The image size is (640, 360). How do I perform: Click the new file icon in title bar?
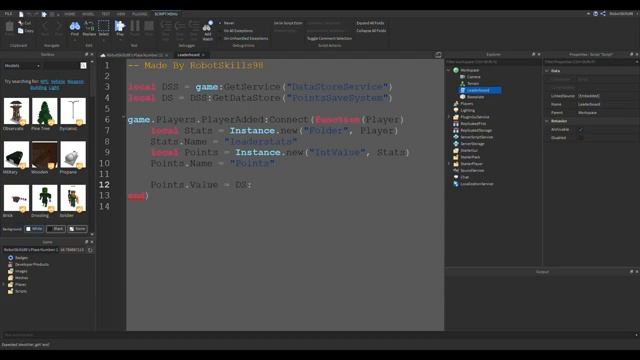tap(21, 14)
